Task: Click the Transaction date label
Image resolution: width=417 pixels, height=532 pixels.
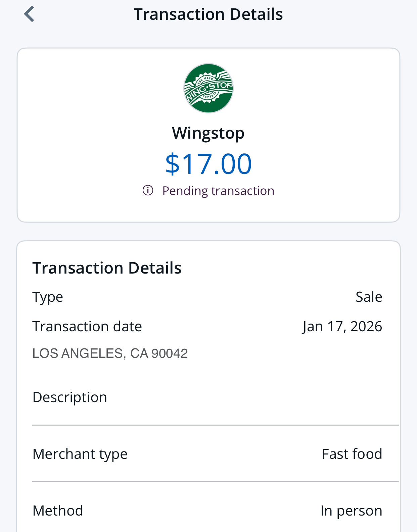Action: pyautogui.click(x=87, y=326)
